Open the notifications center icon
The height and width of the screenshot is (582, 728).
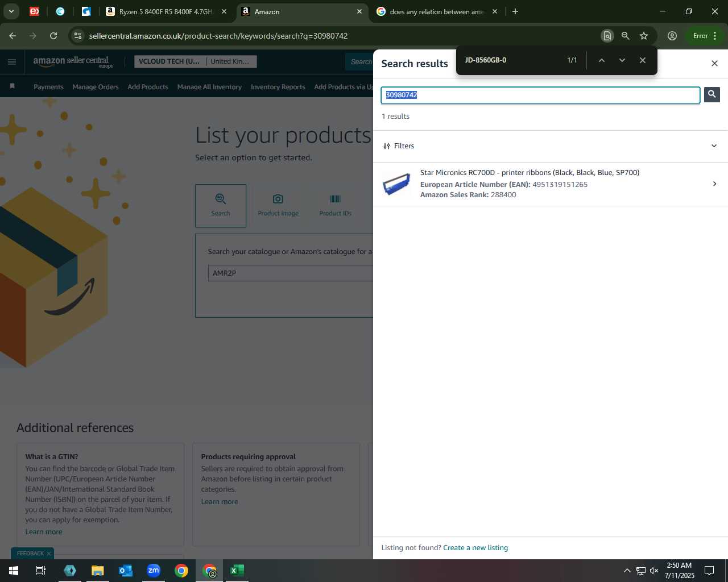click(x=709, y=571)
